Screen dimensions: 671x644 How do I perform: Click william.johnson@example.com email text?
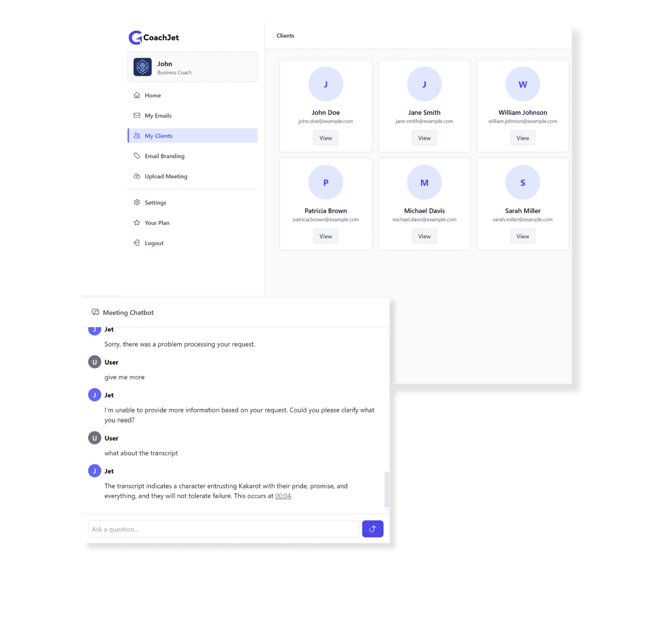[523, 122]
